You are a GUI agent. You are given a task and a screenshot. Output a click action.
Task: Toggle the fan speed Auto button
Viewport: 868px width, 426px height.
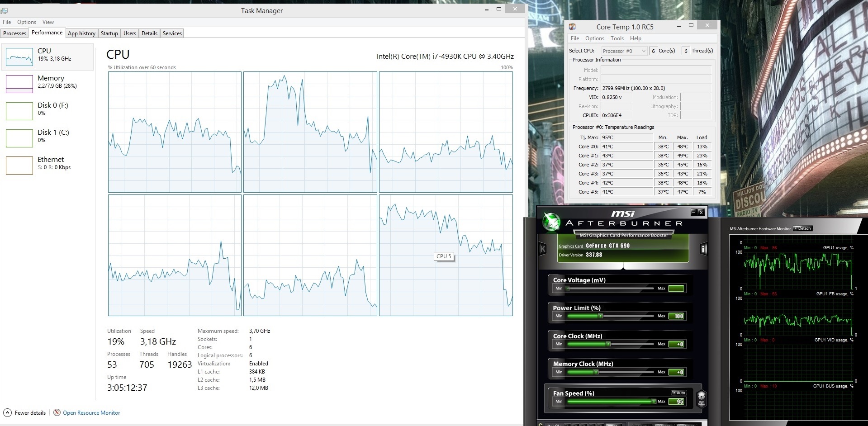679,393
